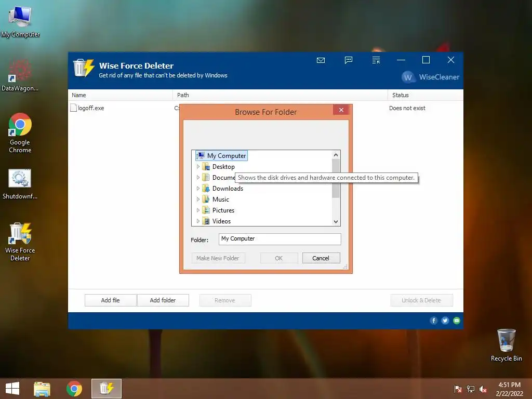Click the folder tree scroll down arrow

[336, 221]
